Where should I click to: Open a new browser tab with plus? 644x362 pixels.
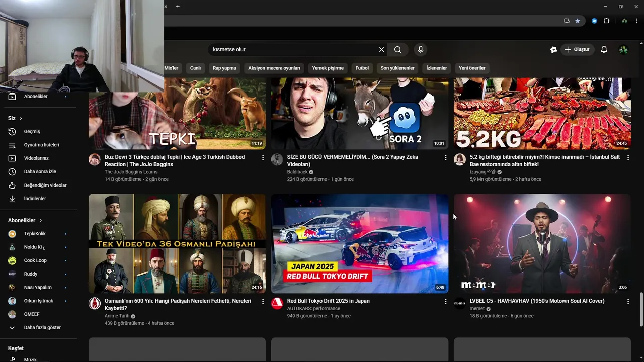pyautogui.click(x=178, y=6)
